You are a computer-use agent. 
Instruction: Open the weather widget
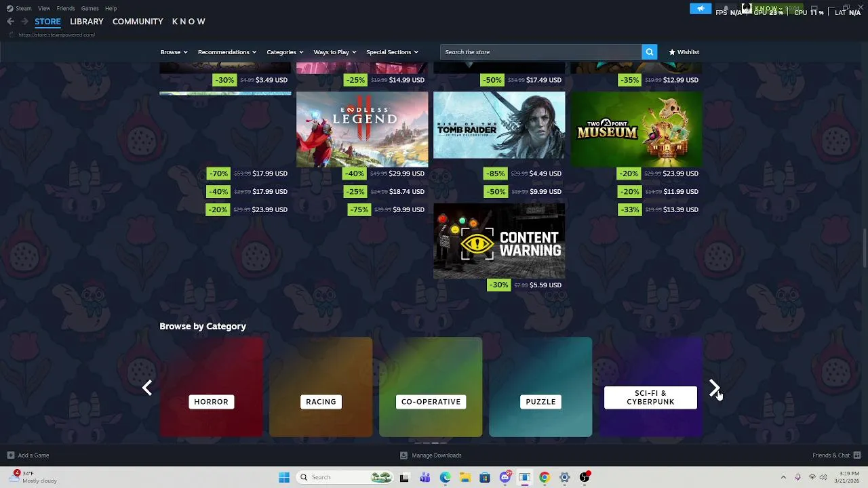(x=33, y=477)
